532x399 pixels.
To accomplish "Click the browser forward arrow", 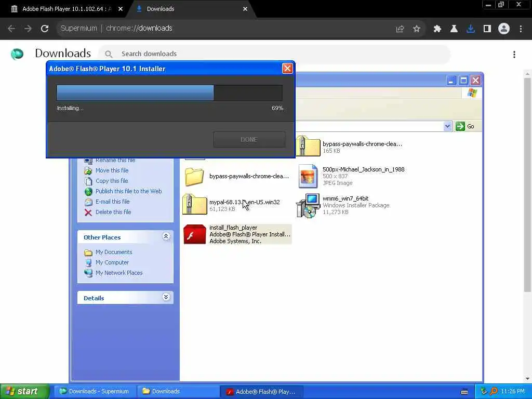I will [x=28, y=29].
